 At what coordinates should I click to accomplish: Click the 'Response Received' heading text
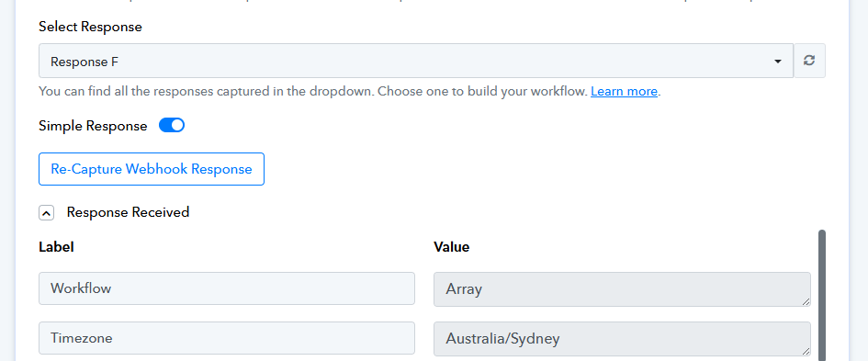[128, 212]
